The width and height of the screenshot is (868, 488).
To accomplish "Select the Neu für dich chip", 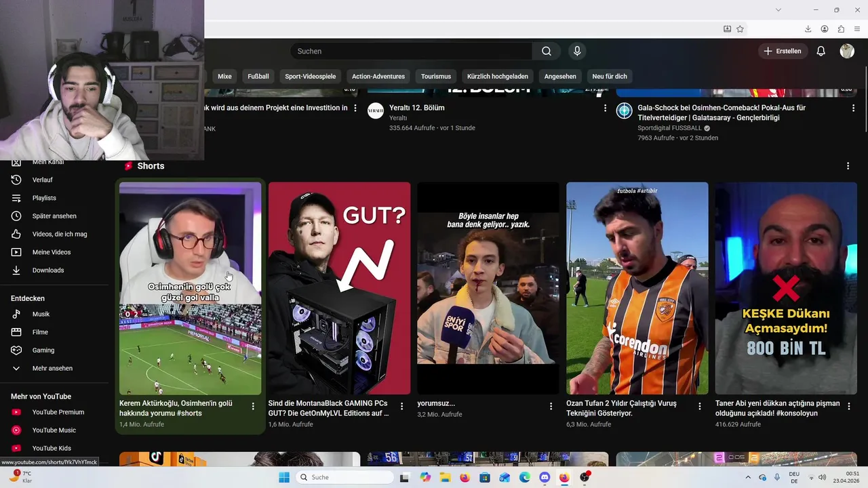I will tap(610, 77).
